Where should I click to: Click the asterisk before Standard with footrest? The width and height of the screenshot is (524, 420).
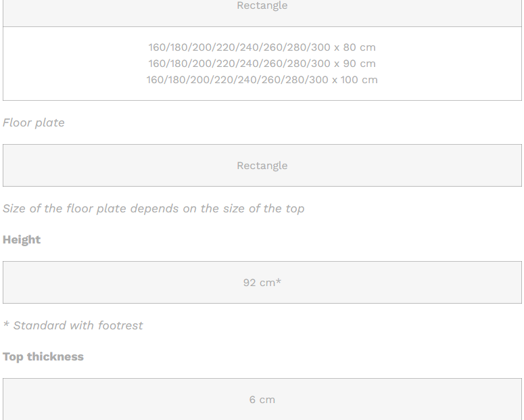coord(6,325)
